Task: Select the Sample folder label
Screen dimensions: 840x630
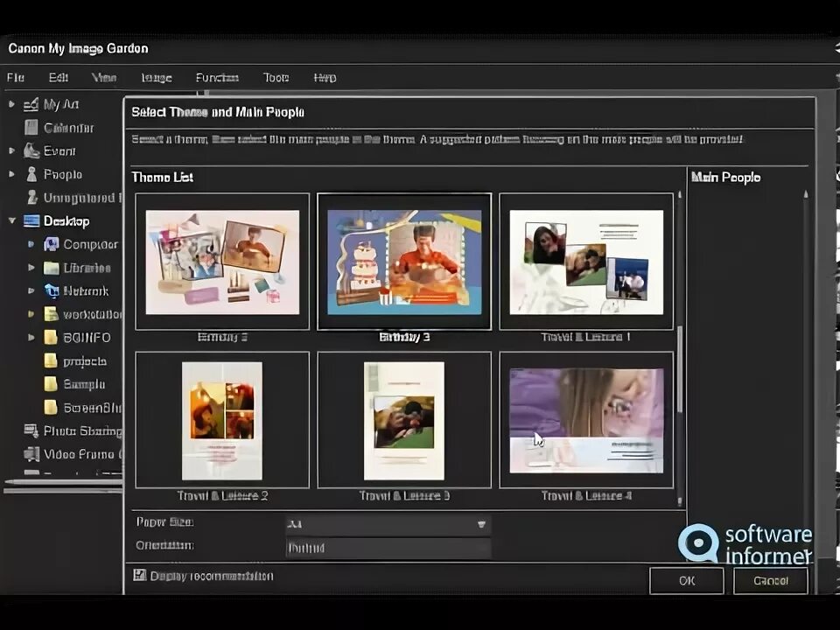Action: [x=84, y=385]
